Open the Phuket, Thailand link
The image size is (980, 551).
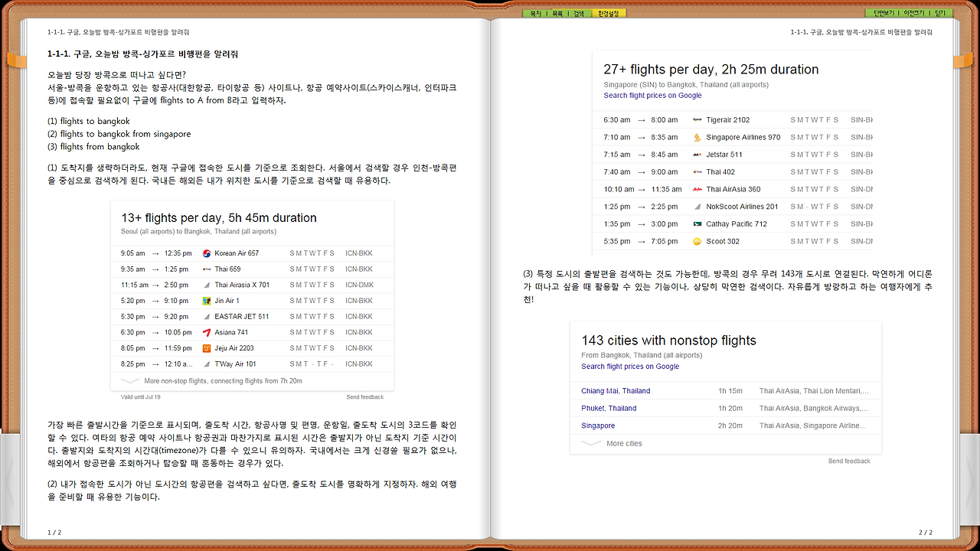(x=609, y=409)
